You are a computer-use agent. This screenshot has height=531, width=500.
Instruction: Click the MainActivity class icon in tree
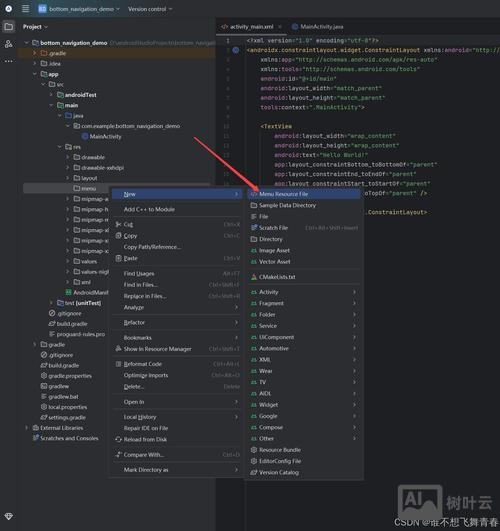[85, 136]
